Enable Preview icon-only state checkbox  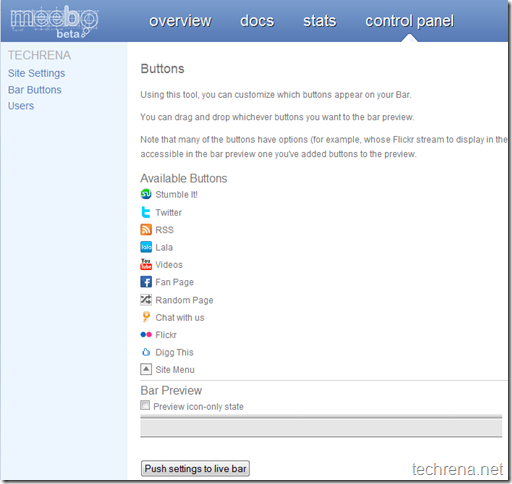(145, 406)
